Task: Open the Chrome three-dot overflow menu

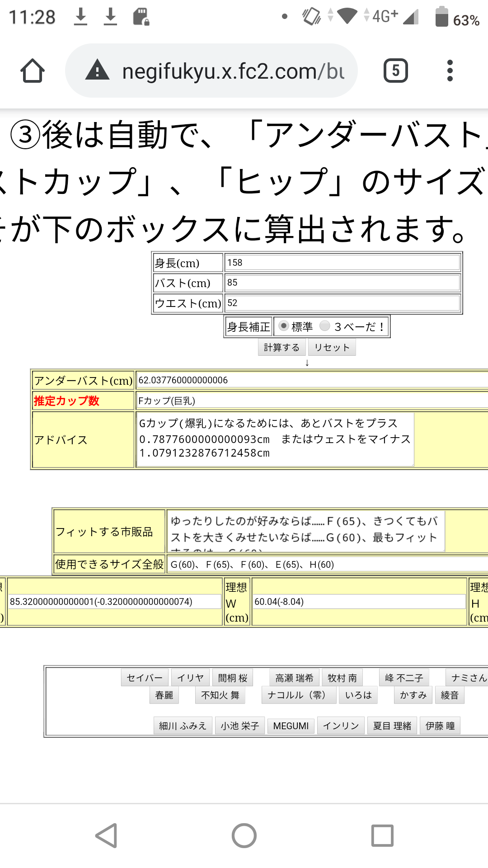Action: pos(449,71)
